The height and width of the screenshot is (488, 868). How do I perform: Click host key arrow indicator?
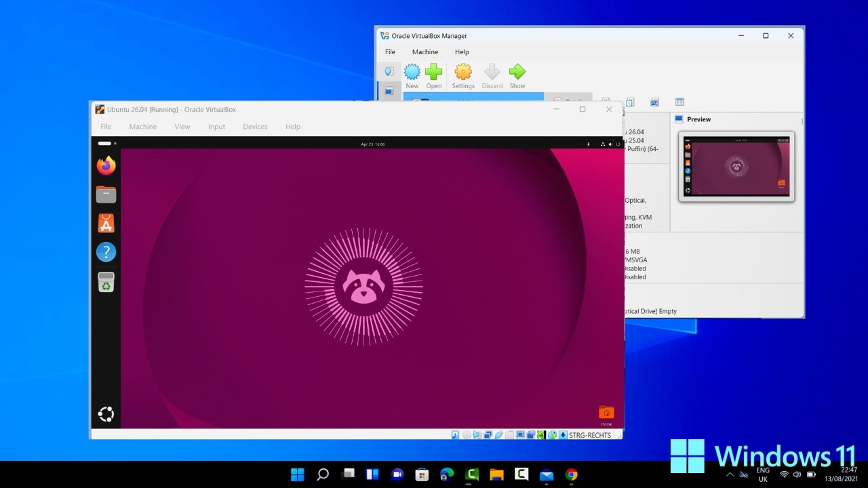[x=563, y=435]
